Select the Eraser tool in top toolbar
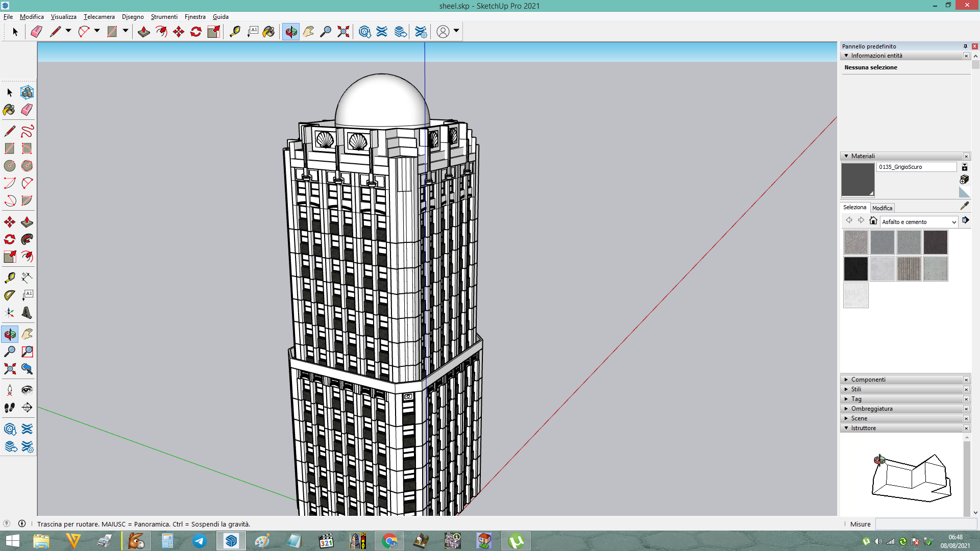This screenshot has height=551, width=980. click(36, 32)
